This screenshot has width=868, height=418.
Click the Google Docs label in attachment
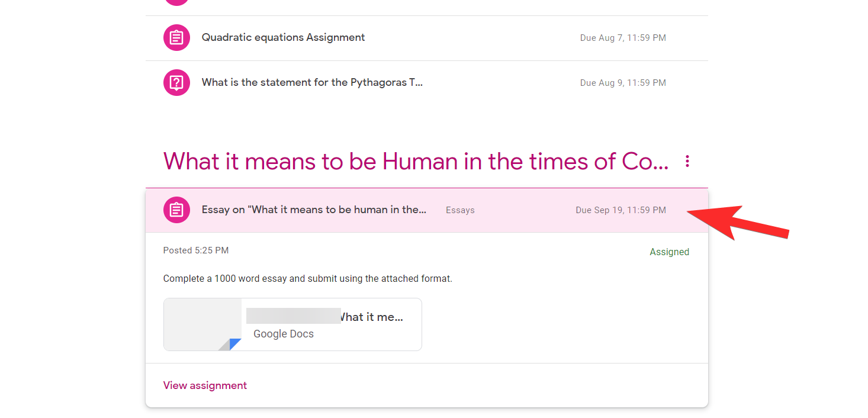coord(284,334)
